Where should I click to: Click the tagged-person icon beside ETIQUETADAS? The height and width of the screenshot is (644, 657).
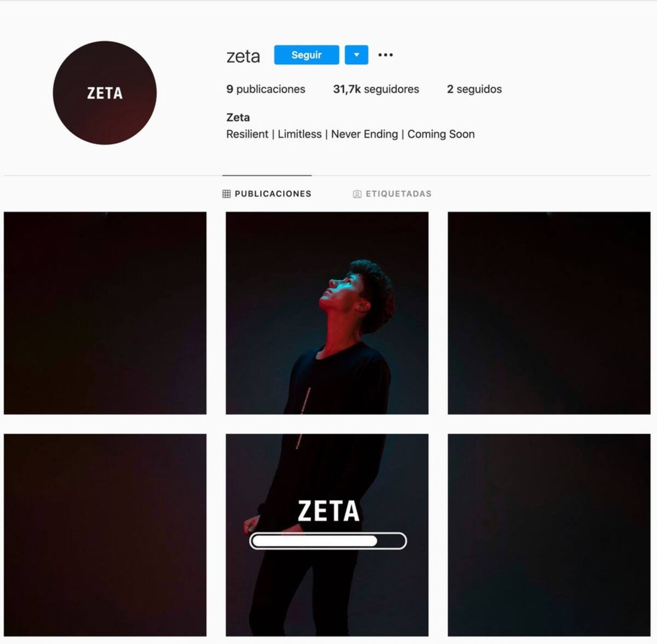coord(357,194)
